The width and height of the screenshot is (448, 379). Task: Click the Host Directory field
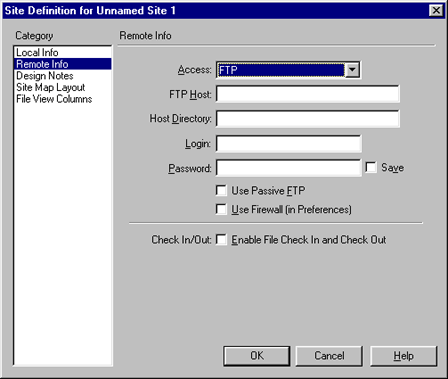tap(307, 119)
